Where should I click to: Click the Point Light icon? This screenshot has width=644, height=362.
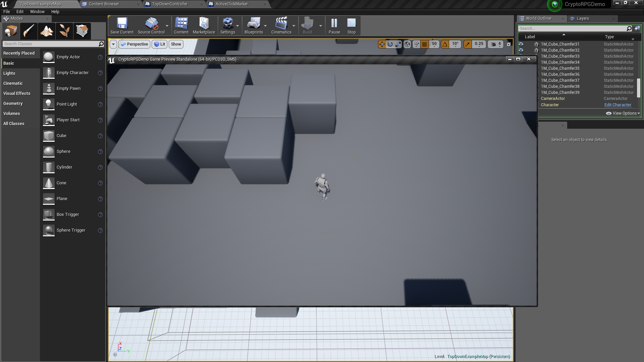[x=49, y=104]
